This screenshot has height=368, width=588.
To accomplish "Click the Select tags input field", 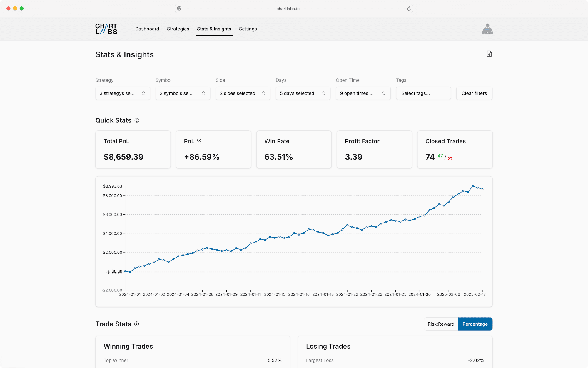I will point(423,93).
